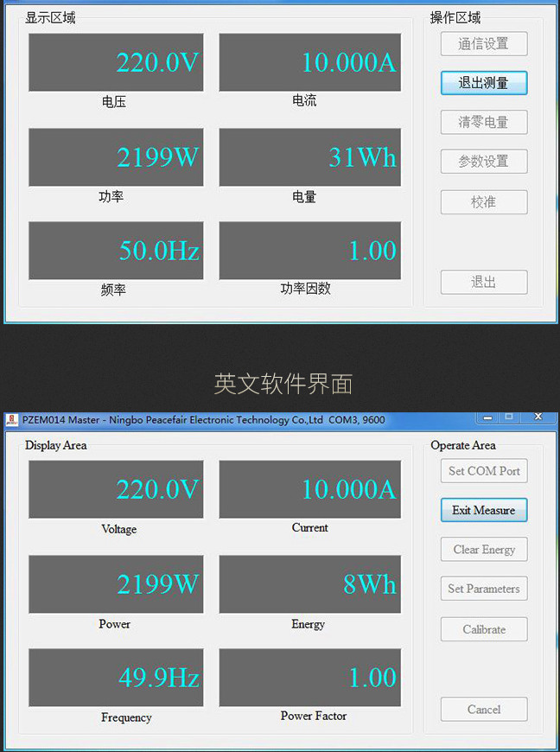Click the PZEM014 Master title bar icon

[x=12, y=420]
